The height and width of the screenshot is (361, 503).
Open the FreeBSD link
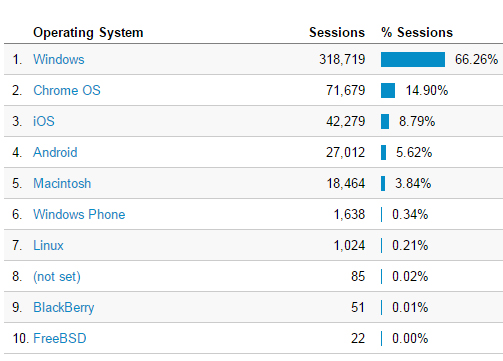tap(60, 338)
